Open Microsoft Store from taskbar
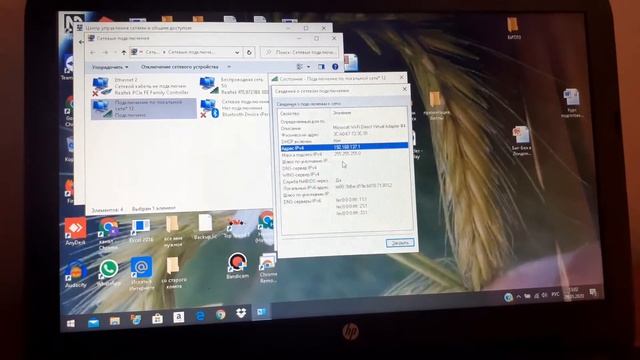This screenshot has height=360, width=640. point(157,319)
